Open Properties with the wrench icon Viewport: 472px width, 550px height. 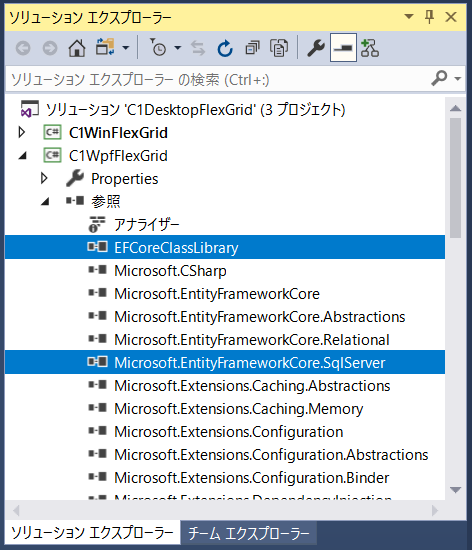coord(316,48)
